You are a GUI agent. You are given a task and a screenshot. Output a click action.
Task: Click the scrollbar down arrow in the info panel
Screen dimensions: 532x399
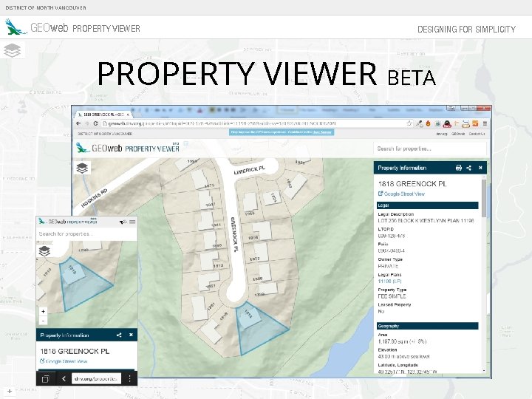coord(484,371)
